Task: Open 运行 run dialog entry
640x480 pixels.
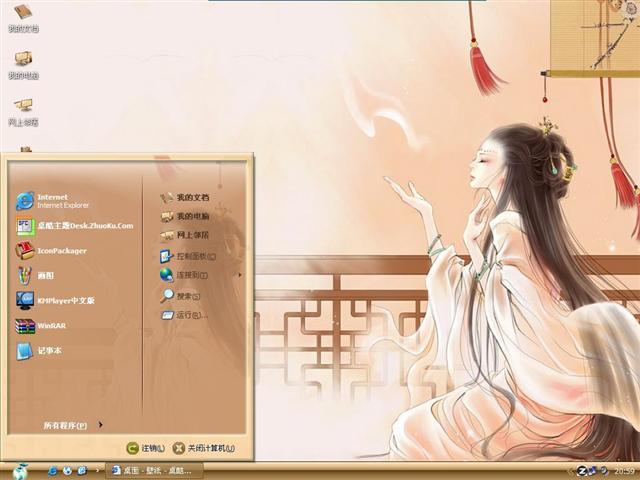Action: [x=184, y=315]
